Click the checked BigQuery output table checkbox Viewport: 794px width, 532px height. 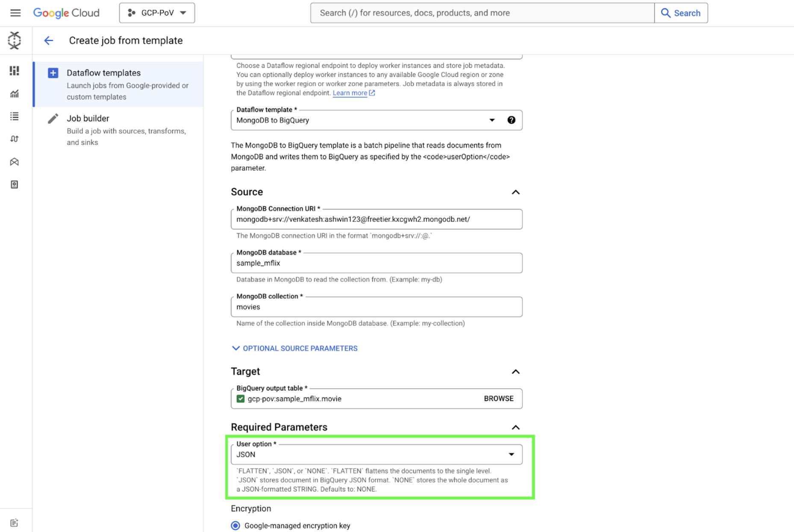click(241, 398)
